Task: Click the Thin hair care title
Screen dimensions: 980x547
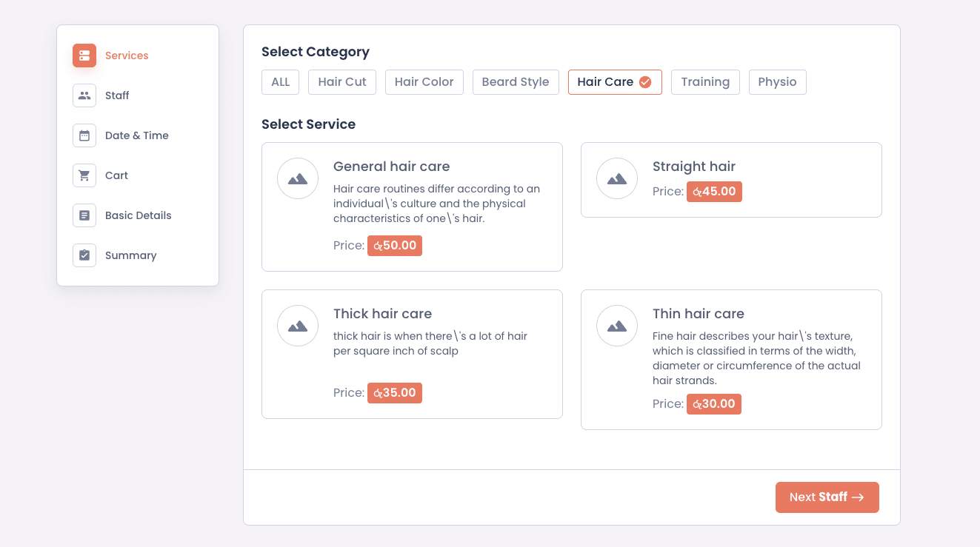Action: click(699, 314)
